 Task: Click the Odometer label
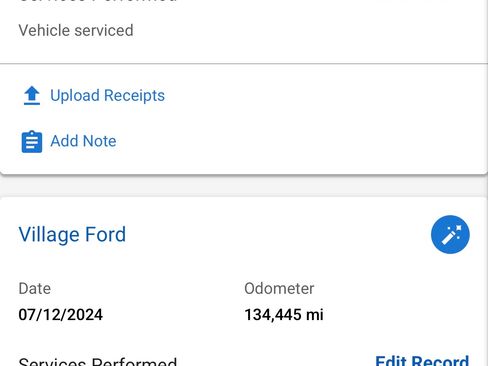pos(279,289)
